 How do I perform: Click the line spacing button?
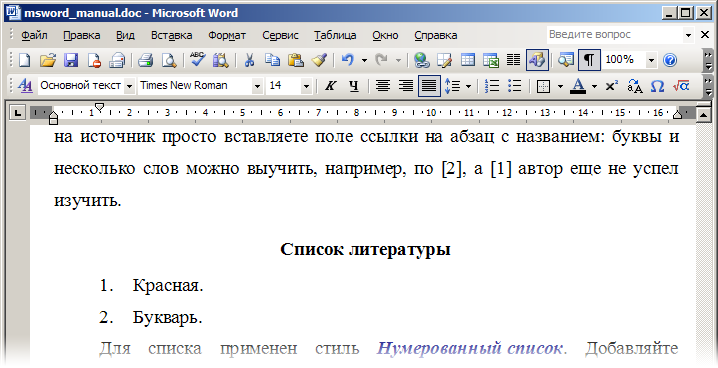click(452, 86)
